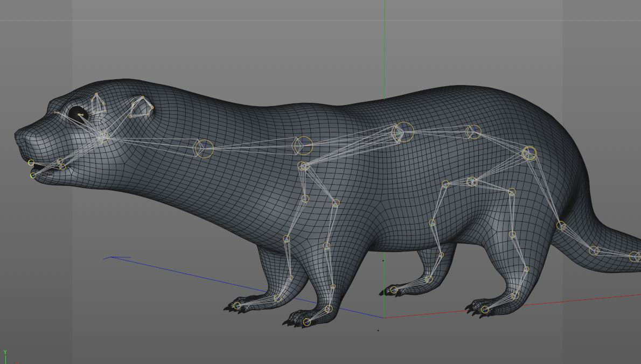Select the near hind paw toe joint
The height and width of the screenshot is (364, 641).
click(485, 310)
